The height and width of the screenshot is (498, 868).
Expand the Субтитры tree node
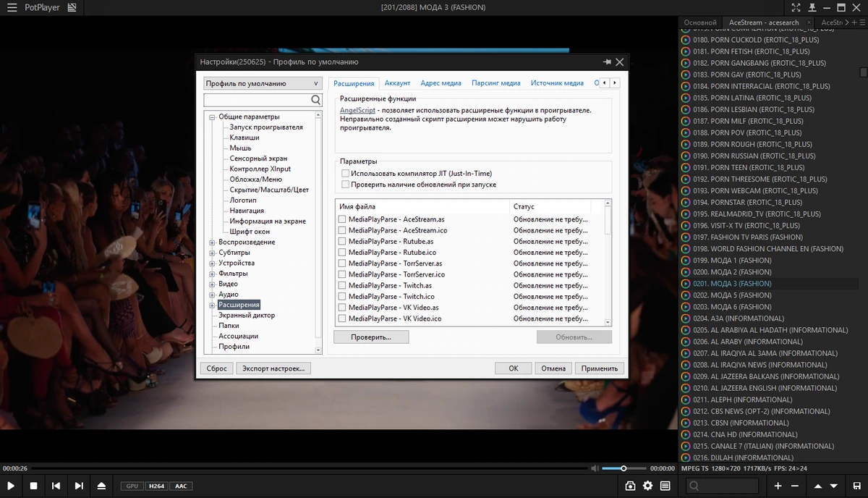213,253
